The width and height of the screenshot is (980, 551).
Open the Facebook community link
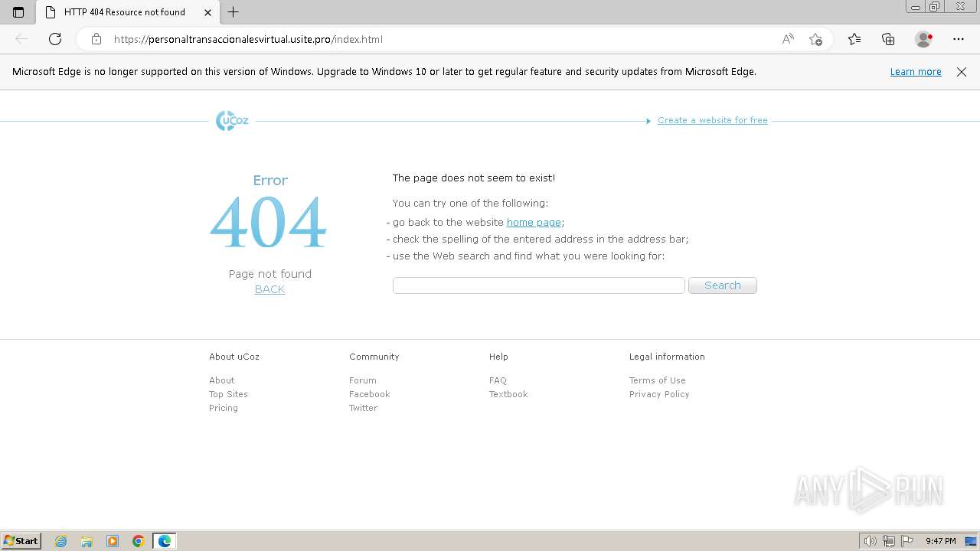[370, 394]
